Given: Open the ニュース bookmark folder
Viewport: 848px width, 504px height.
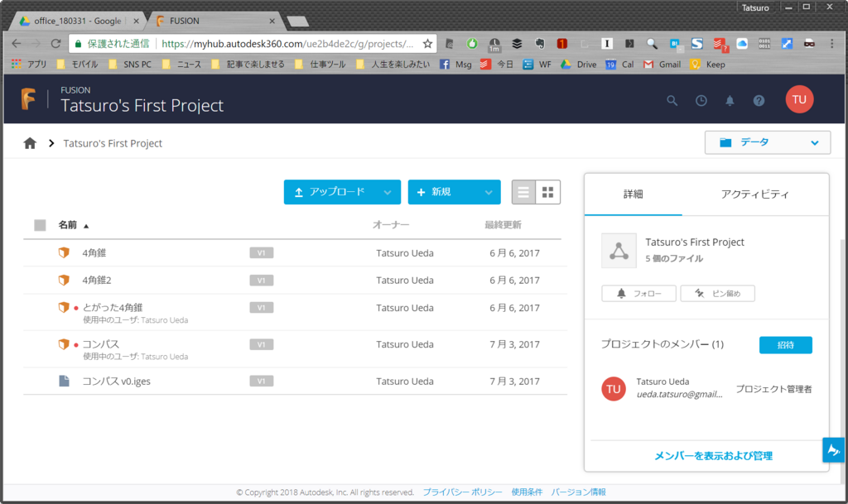Looking at the screenshot, I should 181,65.
